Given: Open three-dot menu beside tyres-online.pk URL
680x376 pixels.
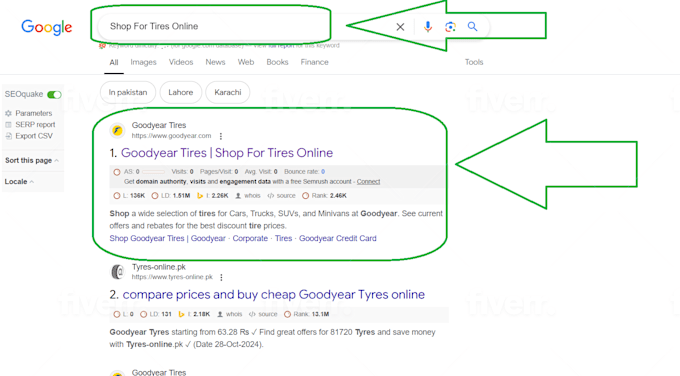Looking at the screenshot, I should (222, 277).
